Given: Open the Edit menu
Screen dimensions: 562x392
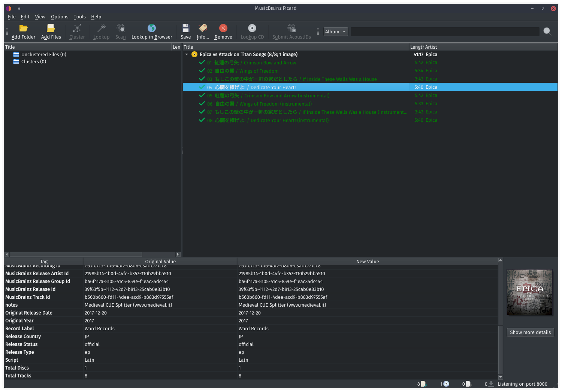Looking at the screenshot, I should pyautogui.click(x=25, y=17).
